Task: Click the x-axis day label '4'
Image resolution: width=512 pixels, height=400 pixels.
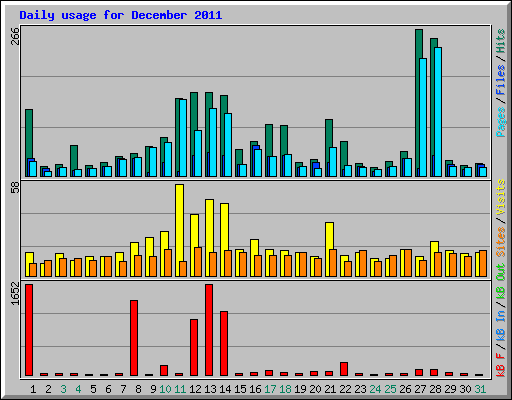Action: click(x=78, y=389)
